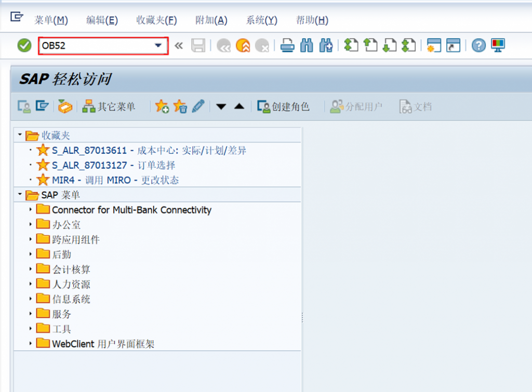The image size is (532, 392).
Task: Click the Next Page icon
Action: click(x=390, y=46)
